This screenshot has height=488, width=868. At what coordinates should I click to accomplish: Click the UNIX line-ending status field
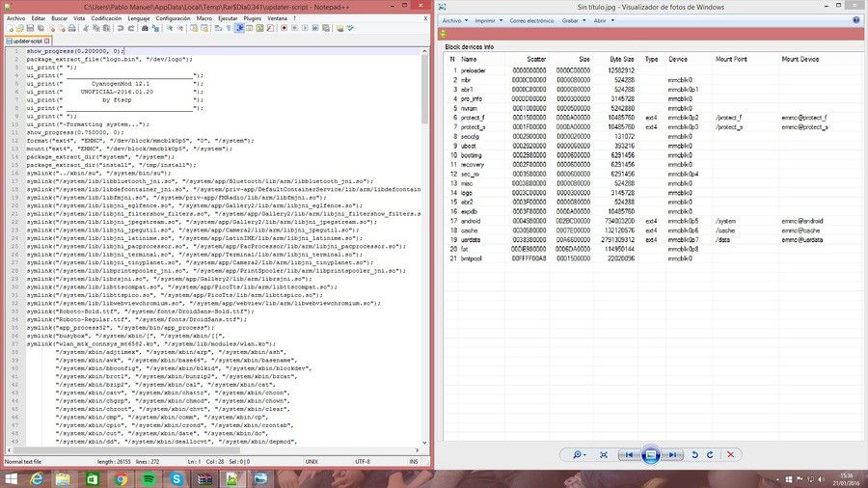coord(312,461)
